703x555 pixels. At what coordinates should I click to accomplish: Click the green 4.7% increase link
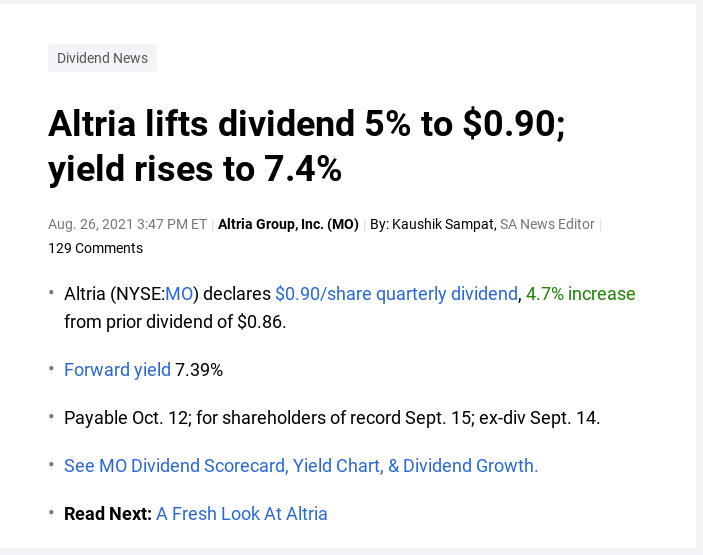pos(581,294)
